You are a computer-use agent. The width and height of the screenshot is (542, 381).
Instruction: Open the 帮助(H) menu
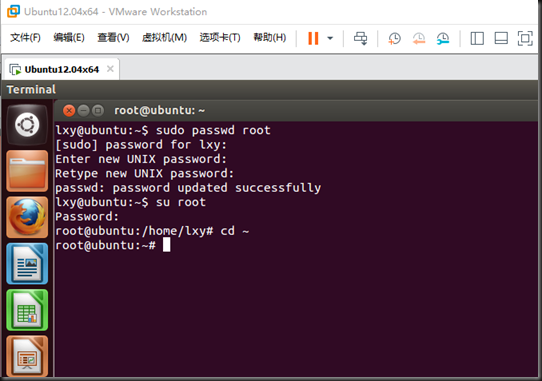click(270, 37)
